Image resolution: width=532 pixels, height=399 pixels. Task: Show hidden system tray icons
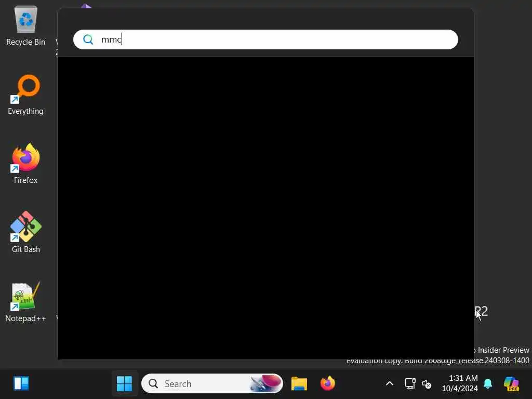click(x=390, y=384)
